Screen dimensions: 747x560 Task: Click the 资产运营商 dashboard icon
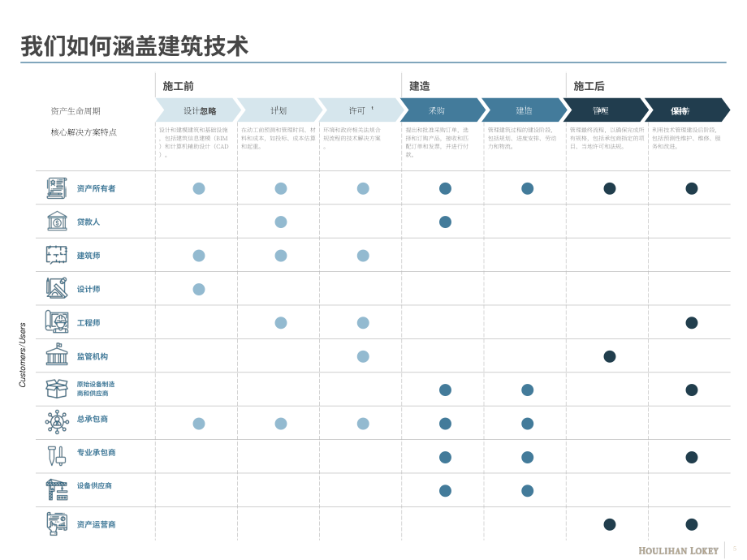point(57,523)
